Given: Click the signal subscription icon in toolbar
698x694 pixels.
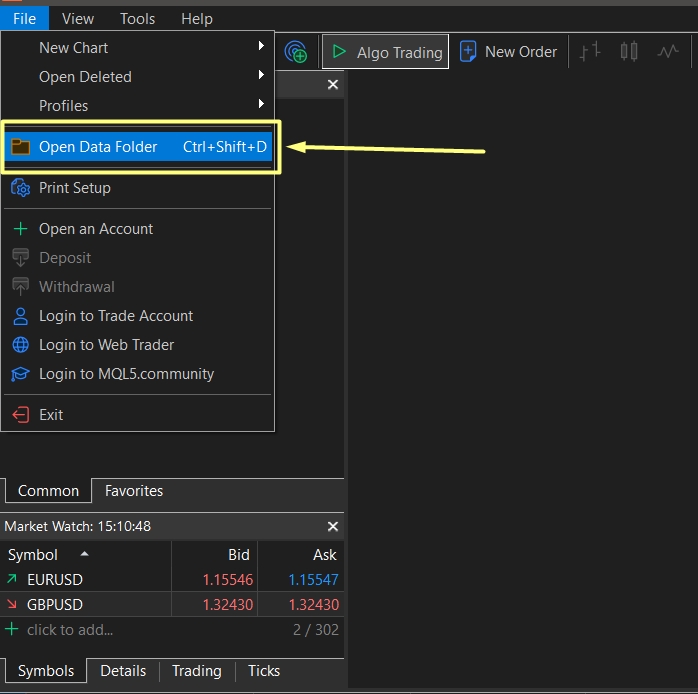Looking at the screenshot, I should 295,52.
